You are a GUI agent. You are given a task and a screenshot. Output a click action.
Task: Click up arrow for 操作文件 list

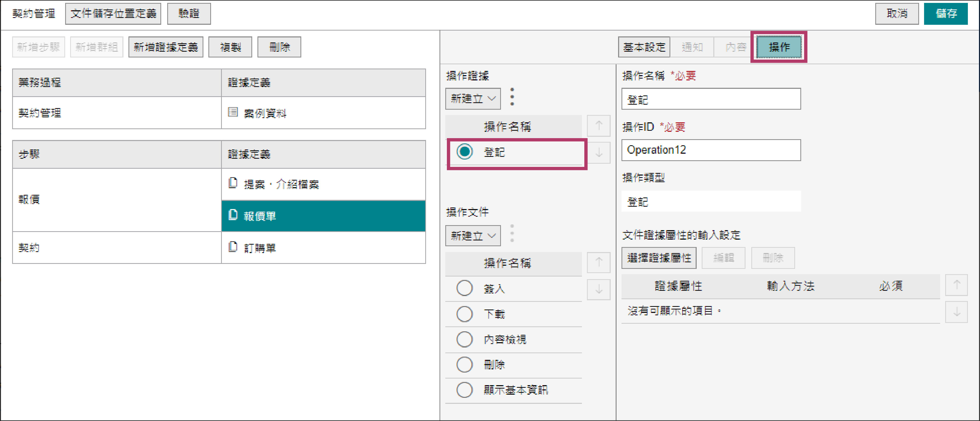tap(599, 262)
